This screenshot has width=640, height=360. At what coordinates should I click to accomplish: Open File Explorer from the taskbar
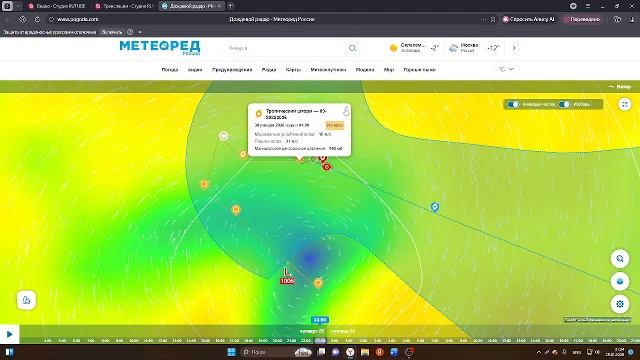(364, 352)
